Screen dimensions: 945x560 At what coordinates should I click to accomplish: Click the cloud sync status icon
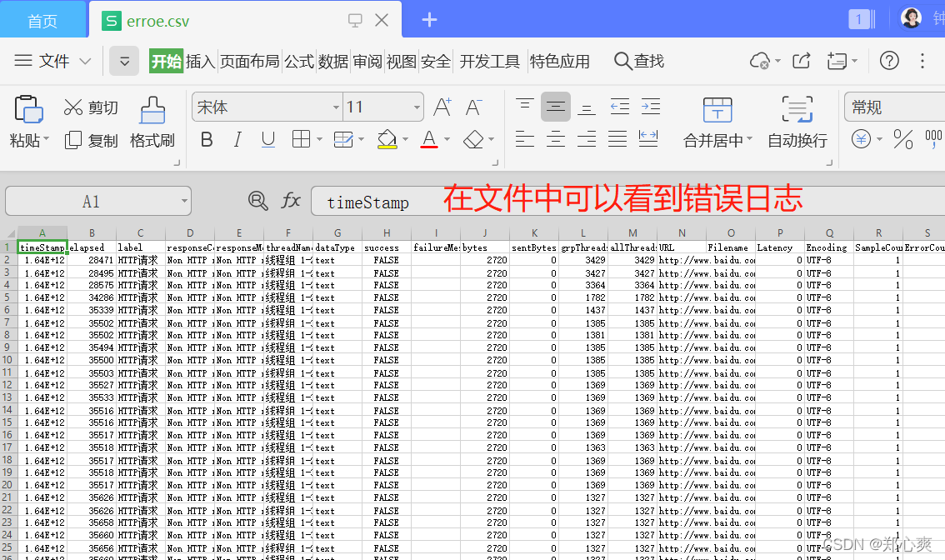point(760,61)
